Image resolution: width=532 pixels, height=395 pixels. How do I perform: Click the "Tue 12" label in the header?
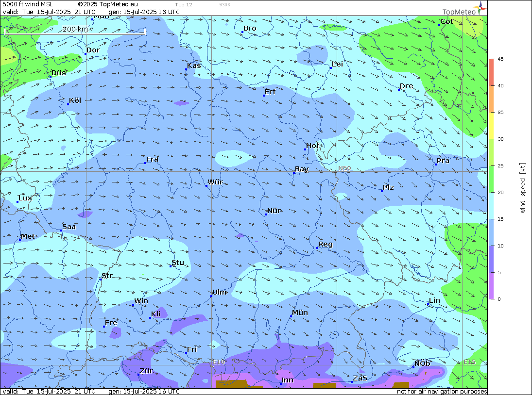184,5
